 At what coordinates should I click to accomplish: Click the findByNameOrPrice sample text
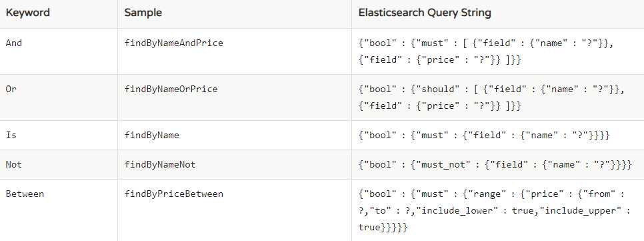(171, 89)
